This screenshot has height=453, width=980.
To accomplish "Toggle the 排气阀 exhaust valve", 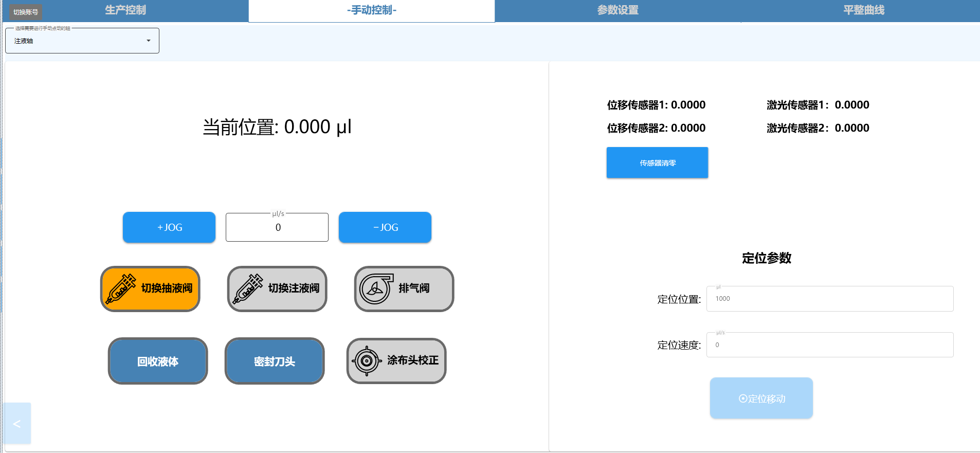I will pyautogui.click(x=404, y=289).
